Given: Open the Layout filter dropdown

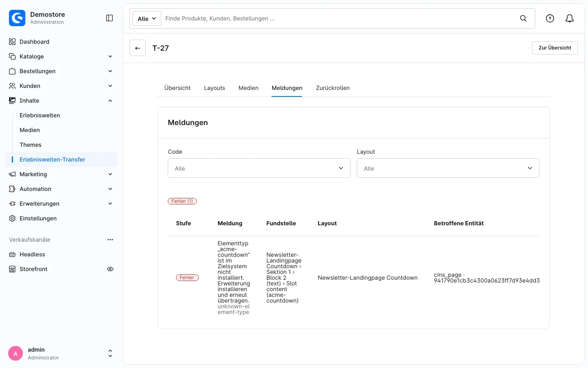Looking at the screenshot, I should (x=448, y=168).
